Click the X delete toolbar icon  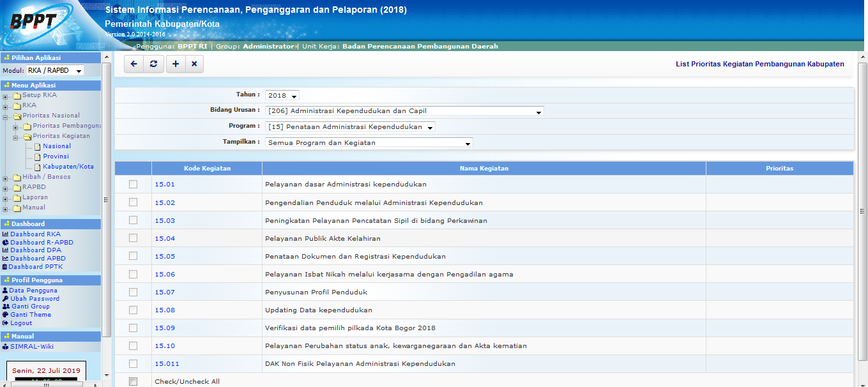[194, 64]
